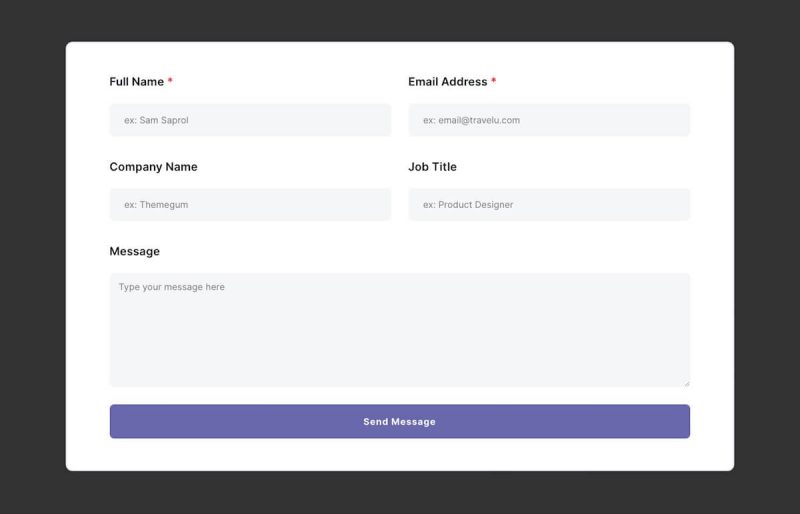Image resolution: width=800 pixels, height=514 pixels.
Task: Click the red asterisk beside Full Name
Action: click(x=170, y=81)
